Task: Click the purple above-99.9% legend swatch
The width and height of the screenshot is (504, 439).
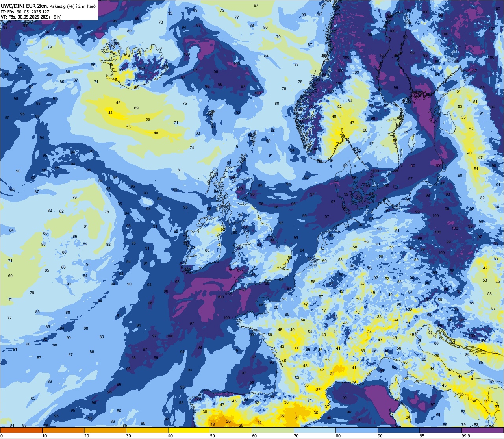Action: click(482, 430)
